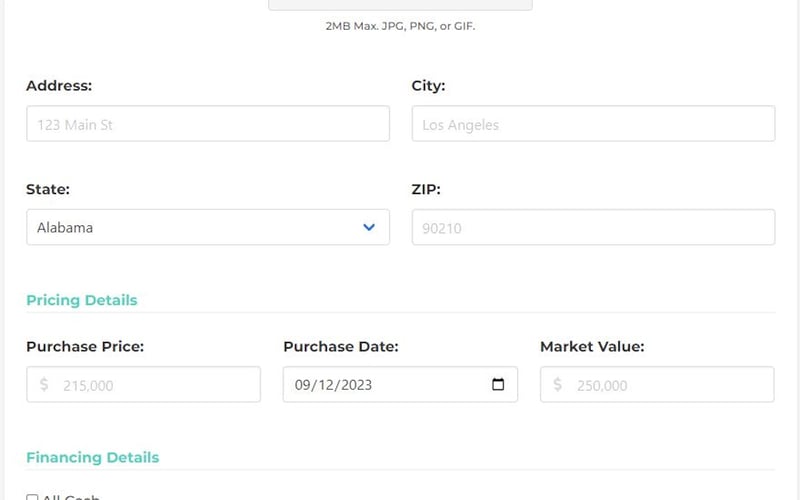Click the "Purchase Date:" label text

341,347
